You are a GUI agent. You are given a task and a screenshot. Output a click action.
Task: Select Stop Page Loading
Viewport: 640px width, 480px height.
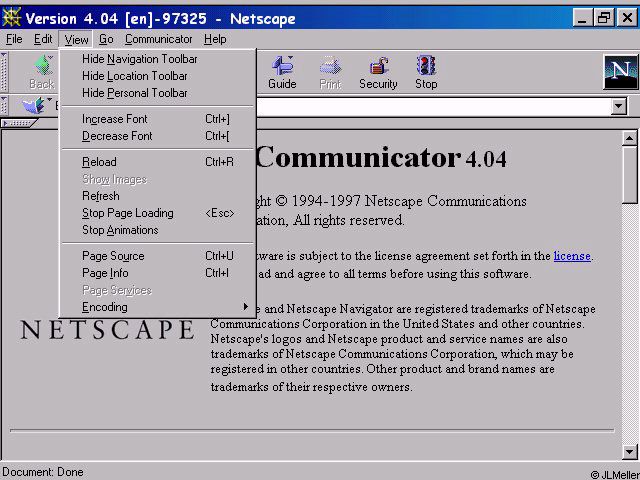(x=158, y=213)
